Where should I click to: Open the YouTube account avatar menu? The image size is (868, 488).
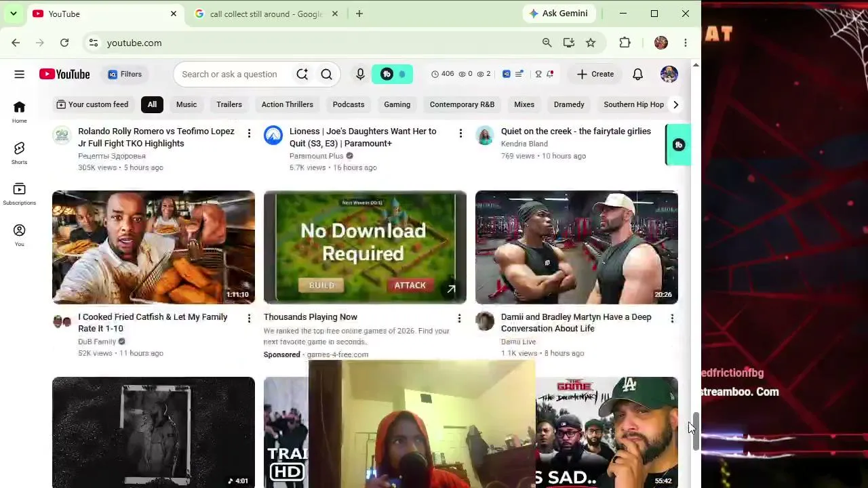(x=669, y=75)
